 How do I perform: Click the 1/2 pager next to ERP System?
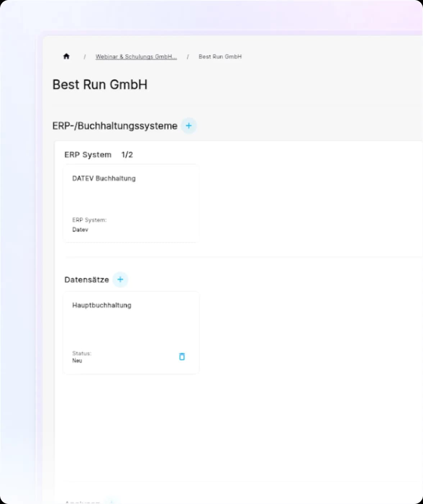click(127, 154)
